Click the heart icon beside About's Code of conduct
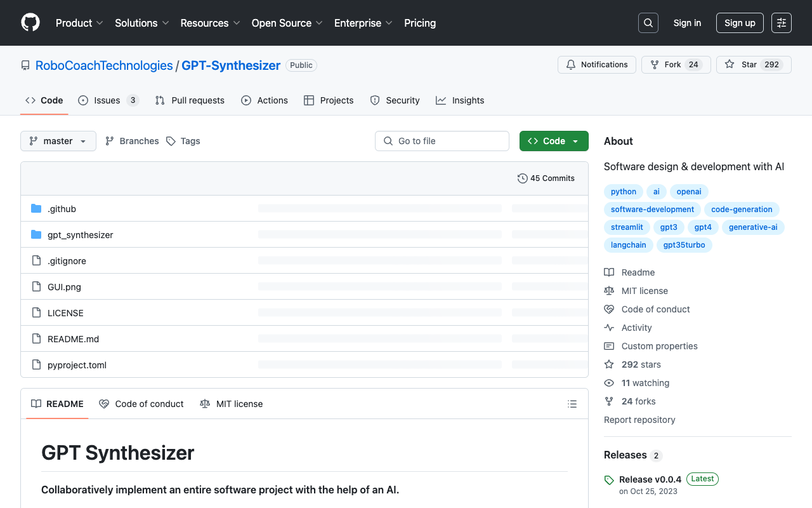 point(609,309)
